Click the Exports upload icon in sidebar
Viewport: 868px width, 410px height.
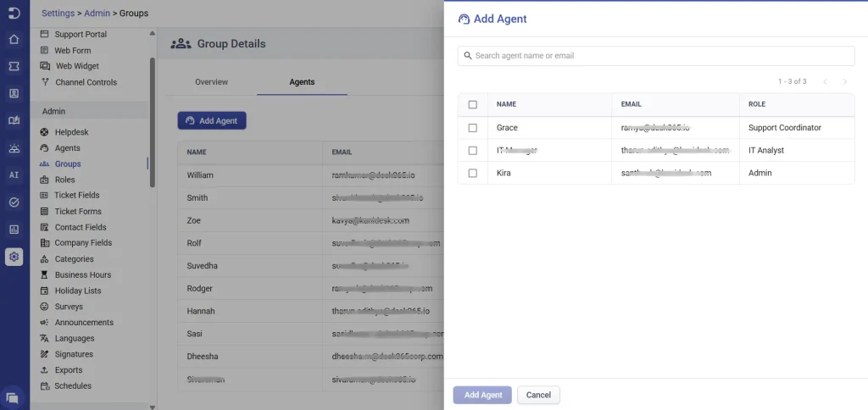[44, 370]
